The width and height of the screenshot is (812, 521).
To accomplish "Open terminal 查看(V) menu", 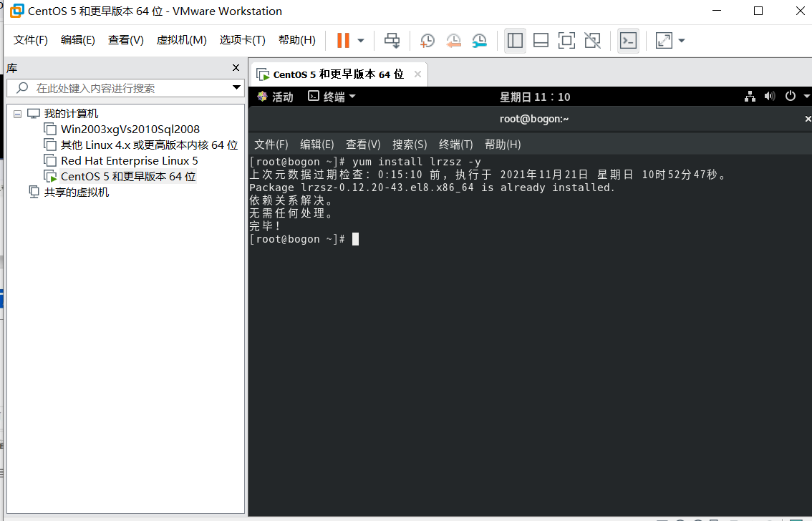I will 363,145.
